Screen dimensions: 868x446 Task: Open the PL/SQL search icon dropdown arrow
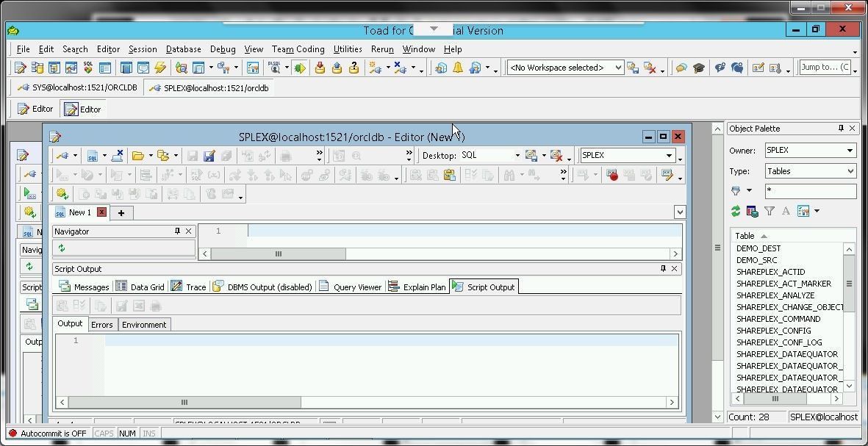pyautogui.click(x=287, y=68)
